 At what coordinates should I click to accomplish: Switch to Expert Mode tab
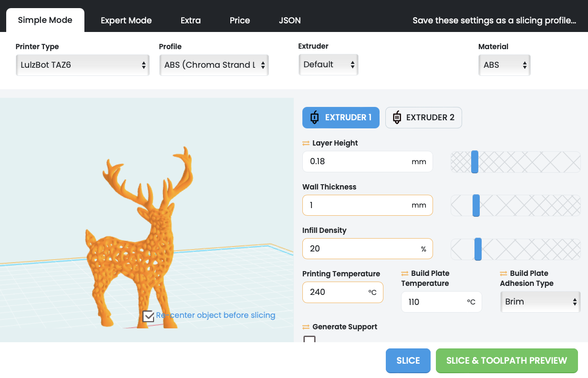126,20
